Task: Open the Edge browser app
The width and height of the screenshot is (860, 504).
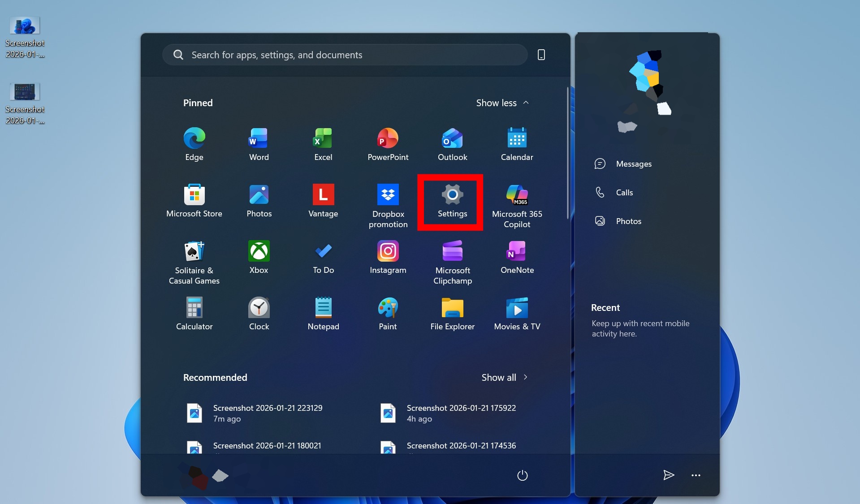Action: (194, 144)
